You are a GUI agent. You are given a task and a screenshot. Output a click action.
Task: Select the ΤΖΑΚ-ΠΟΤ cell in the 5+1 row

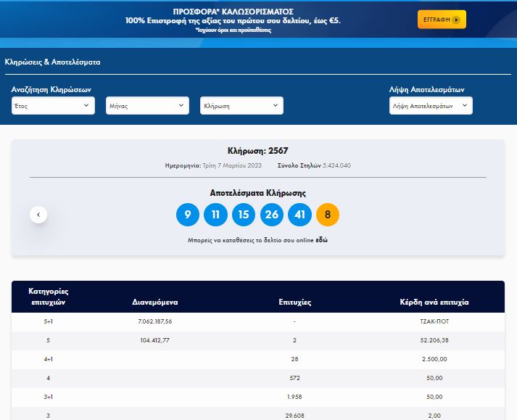434,321
